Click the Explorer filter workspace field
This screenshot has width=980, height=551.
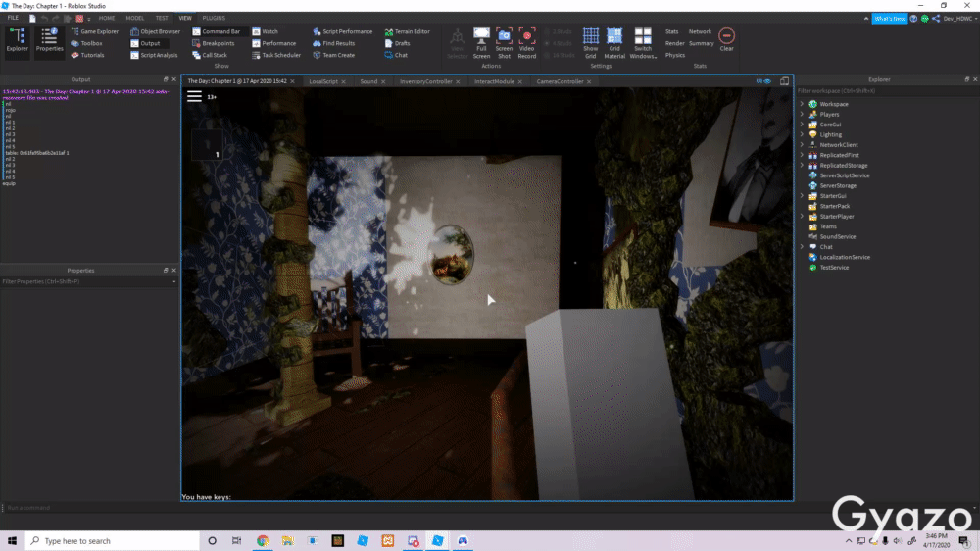pos(887,91)
